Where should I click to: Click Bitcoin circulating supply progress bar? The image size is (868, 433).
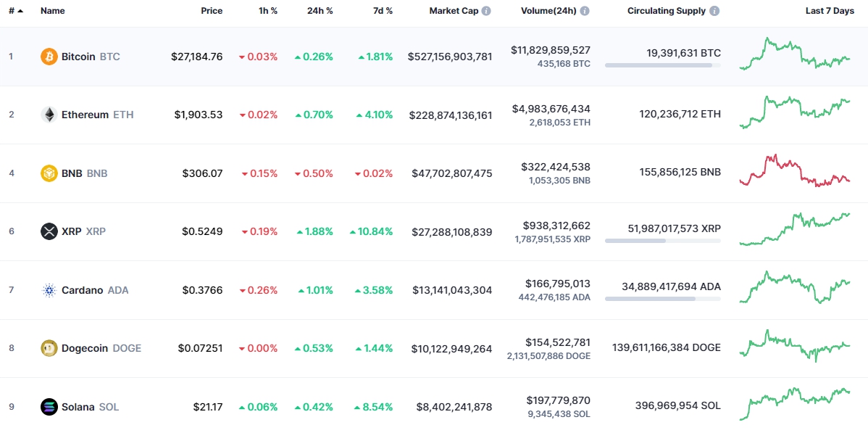(663, 65)
